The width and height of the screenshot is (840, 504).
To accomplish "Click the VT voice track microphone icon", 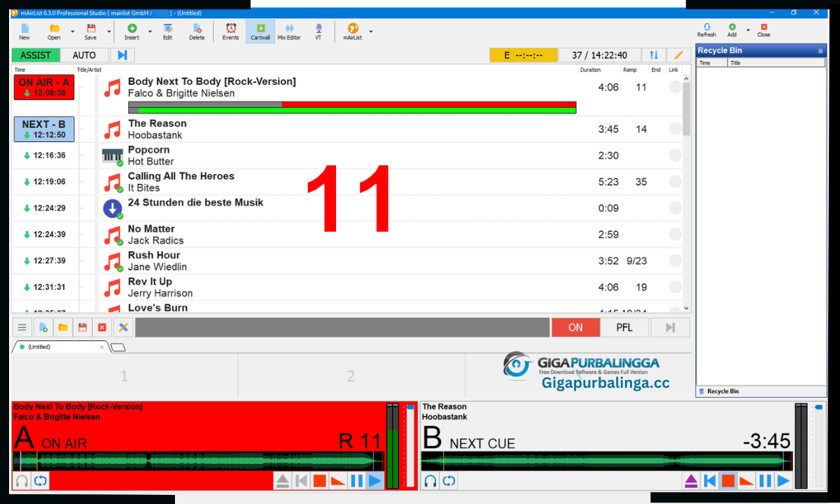I will tap(318, 31).
